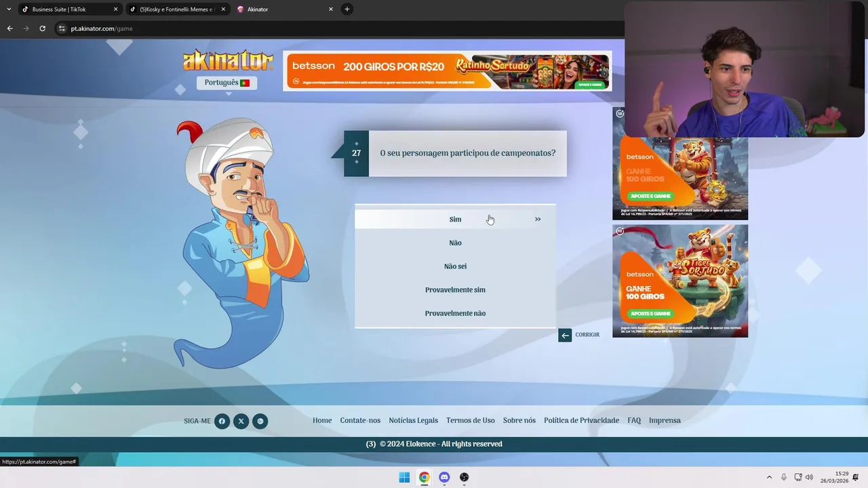Open the Imprensa footer link

tap(665, 420)
